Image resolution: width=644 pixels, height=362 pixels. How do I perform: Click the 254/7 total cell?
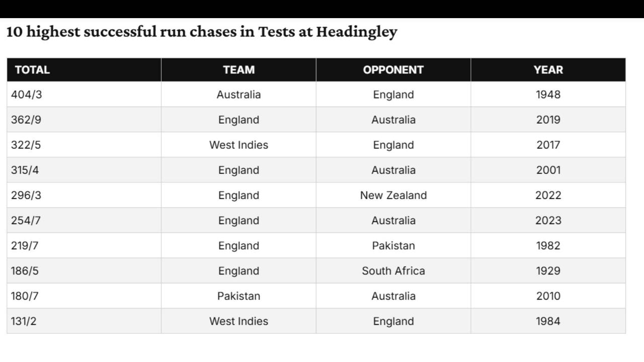pyautogui.click(x=84, y=220)
